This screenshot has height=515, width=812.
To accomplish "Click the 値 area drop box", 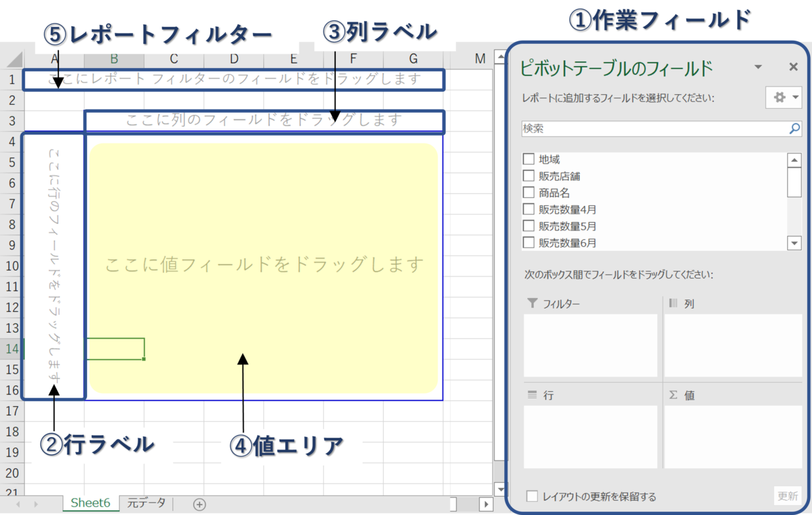I will point(733,436).
